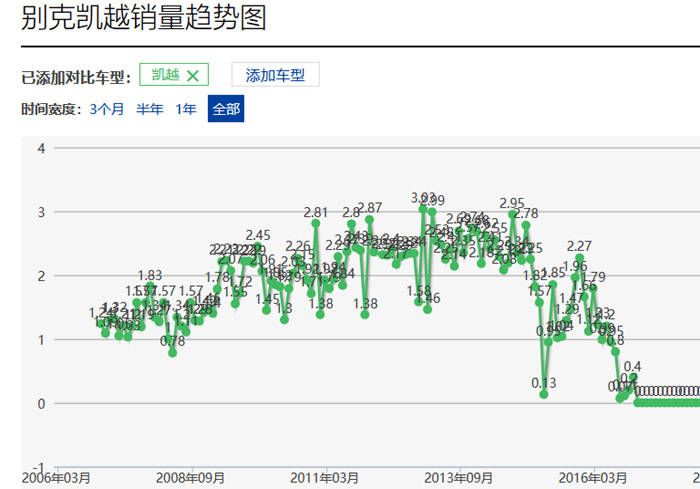Click the 2.81 peak data point

point(316,224)
